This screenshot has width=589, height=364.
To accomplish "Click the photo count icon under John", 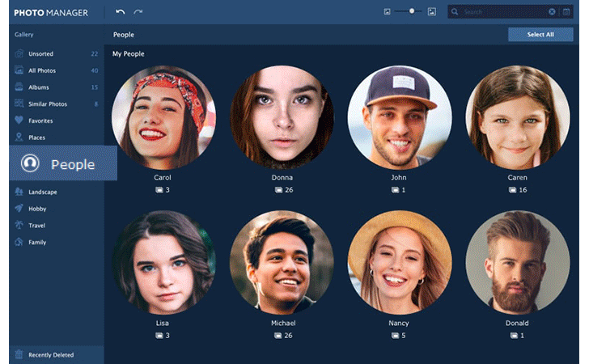I will click(395, 190).
